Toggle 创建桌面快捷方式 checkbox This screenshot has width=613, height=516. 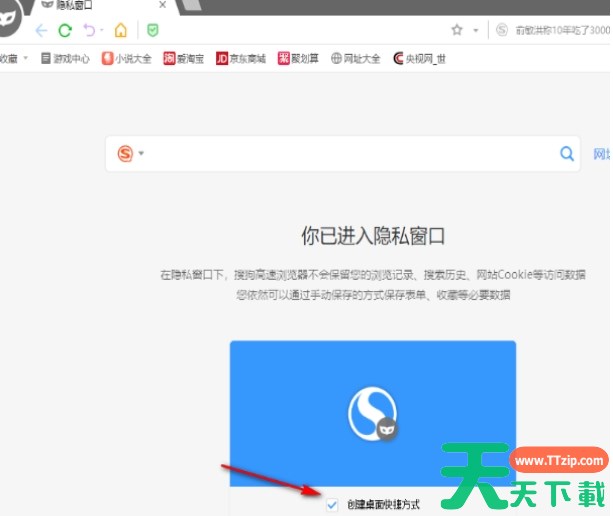332,505
